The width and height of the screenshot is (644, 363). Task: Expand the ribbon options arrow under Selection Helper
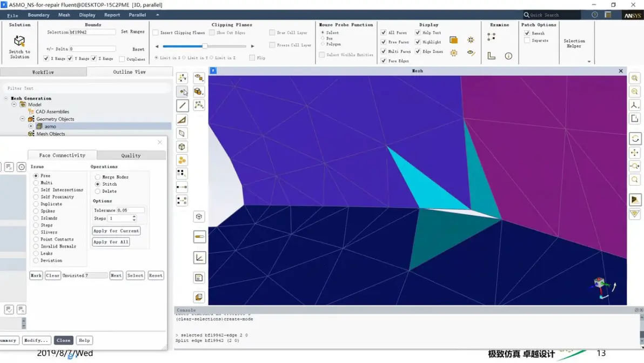click(589, 62)
